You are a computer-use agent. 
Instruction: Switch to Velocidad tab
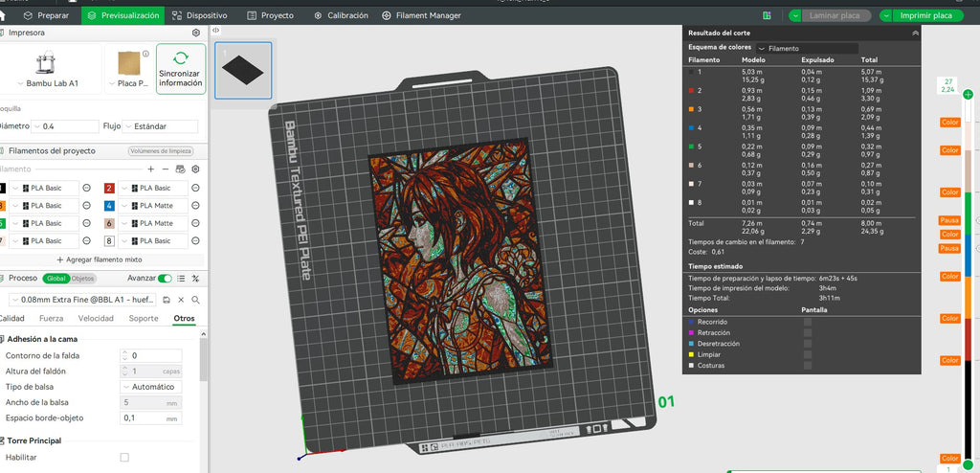click(x=96, y=319)
